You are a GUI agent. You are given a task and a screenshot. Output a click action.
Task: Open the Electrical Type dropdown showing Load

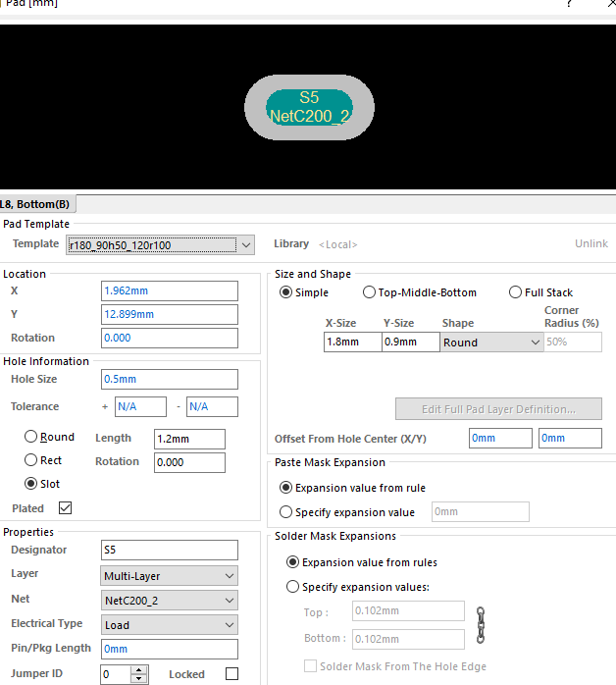(170, 625)
